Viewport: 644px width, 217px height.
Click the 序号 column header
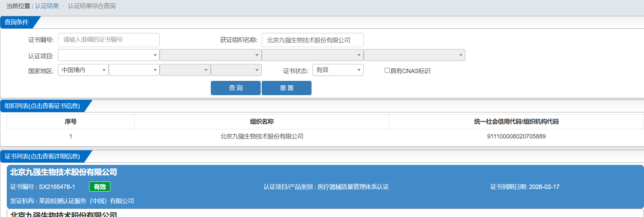(71, 122)
